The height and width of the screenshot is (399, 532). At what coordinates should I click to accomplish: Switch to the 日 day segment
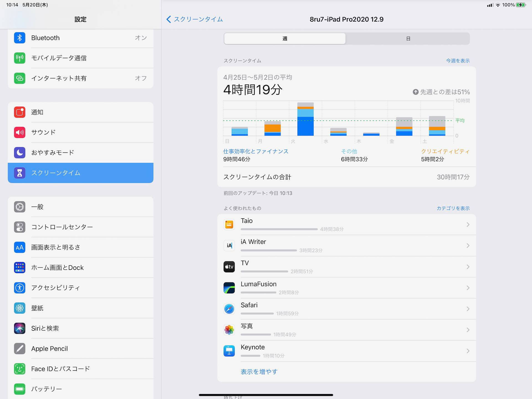[x=408, y=39]
